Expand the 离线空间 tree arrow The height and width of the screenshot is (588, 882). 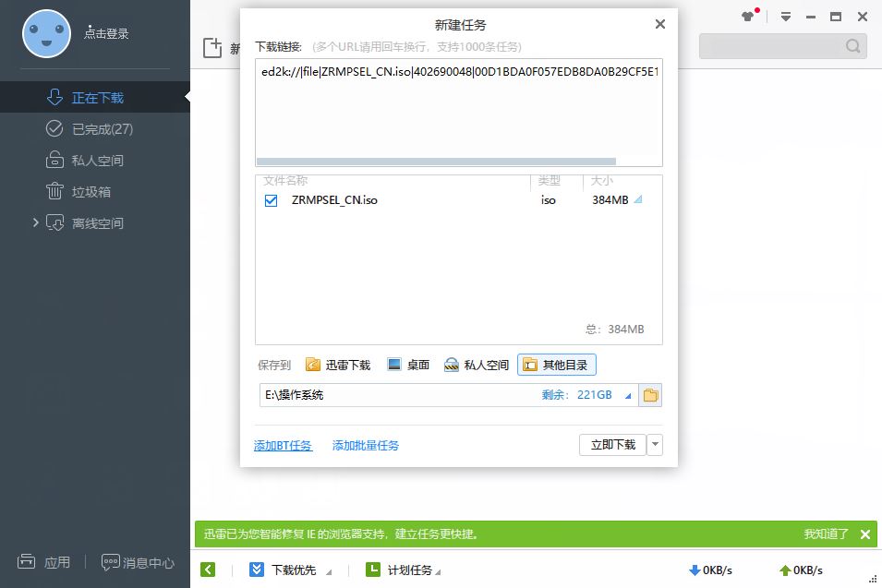pyautogui.click(x=35, y=222)
